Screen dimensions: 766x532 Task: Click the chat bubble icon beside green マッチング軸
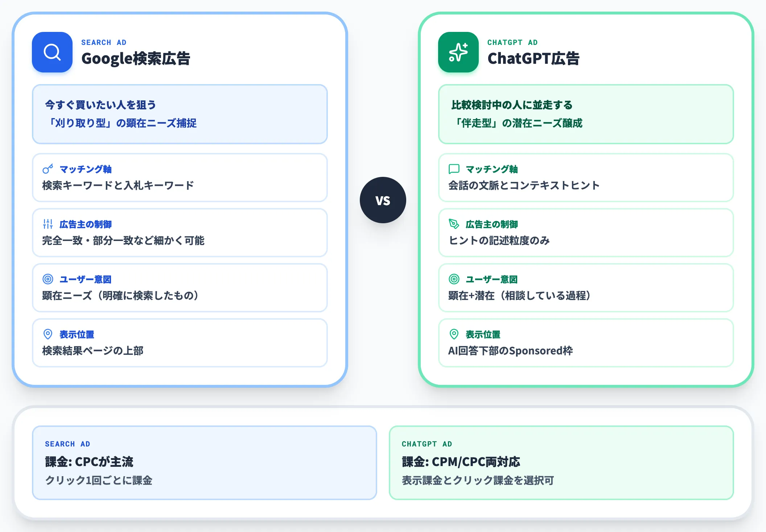point(454,169)
